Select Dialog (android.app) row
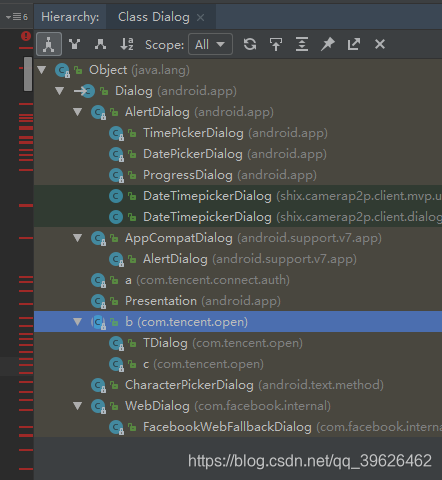442x480 pixels. 238,91
